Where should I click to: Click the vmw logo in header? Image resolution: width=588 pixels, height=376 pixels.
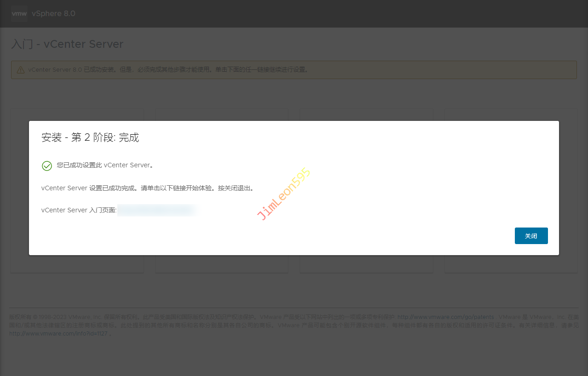[19, 14]
